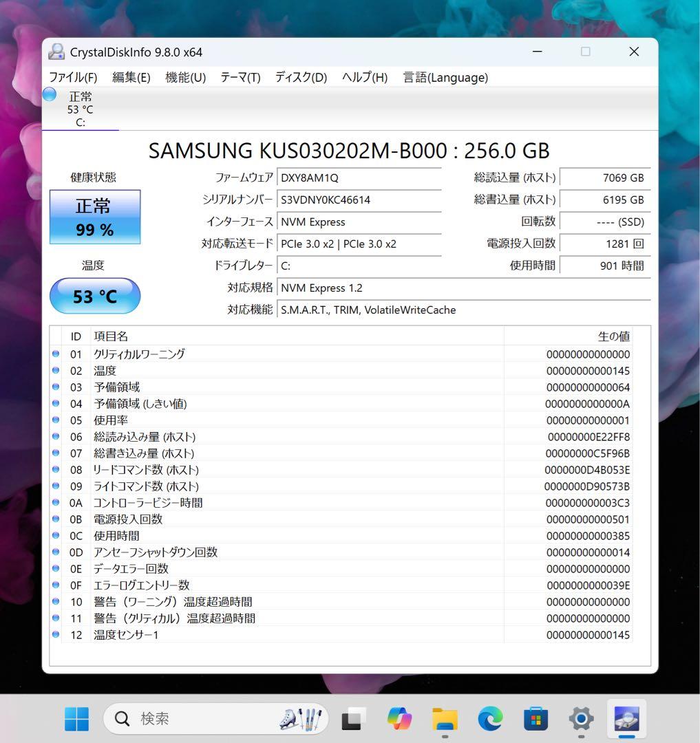This screenshot has width=700, height=743.
Task: Select the C: drive tab with 正常 53 °C
Action: pyautogui.click(x=80, y=109)
